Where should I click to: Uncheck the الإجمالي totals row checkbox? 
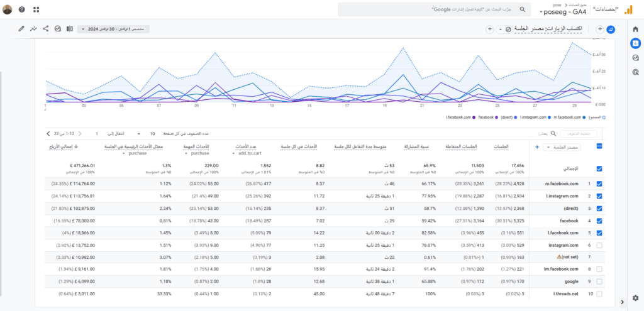[x=599, y=168]
